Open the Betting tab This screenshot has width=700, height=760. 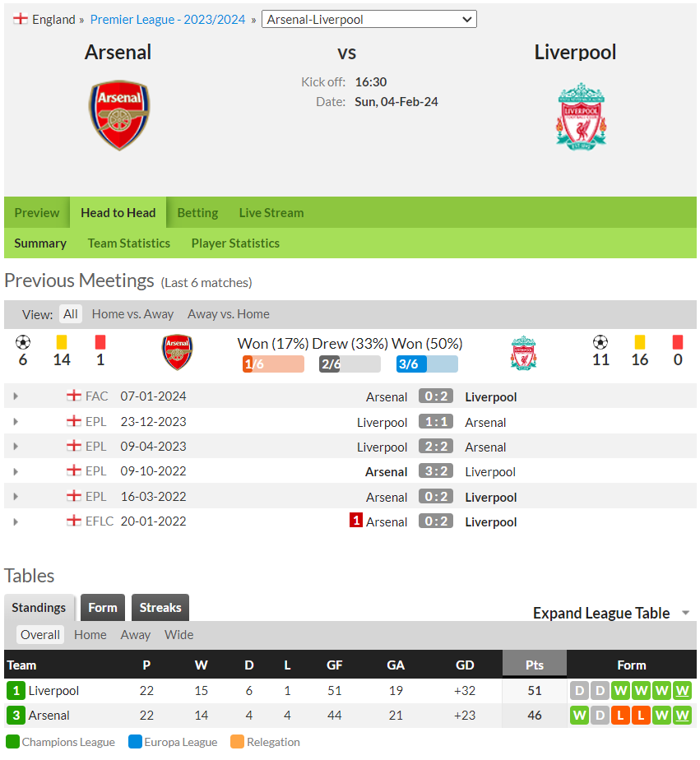tap(197, 212)
